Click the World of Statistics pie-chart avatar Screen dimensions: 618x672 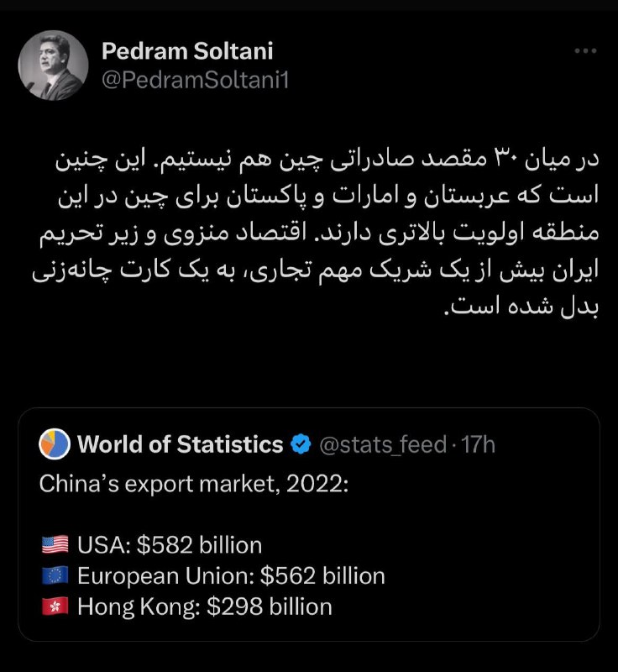[x=55, y=444]
